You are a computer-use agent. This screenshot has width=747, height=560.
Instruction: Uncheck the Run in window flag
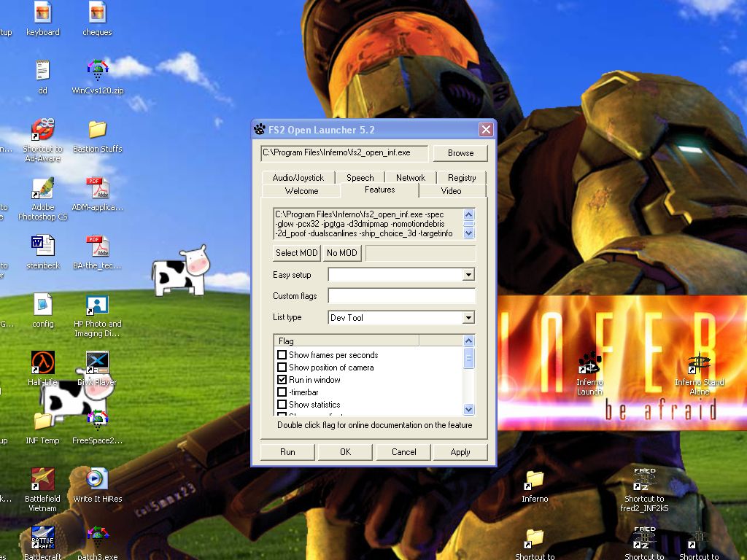click(x=282, y=379)
